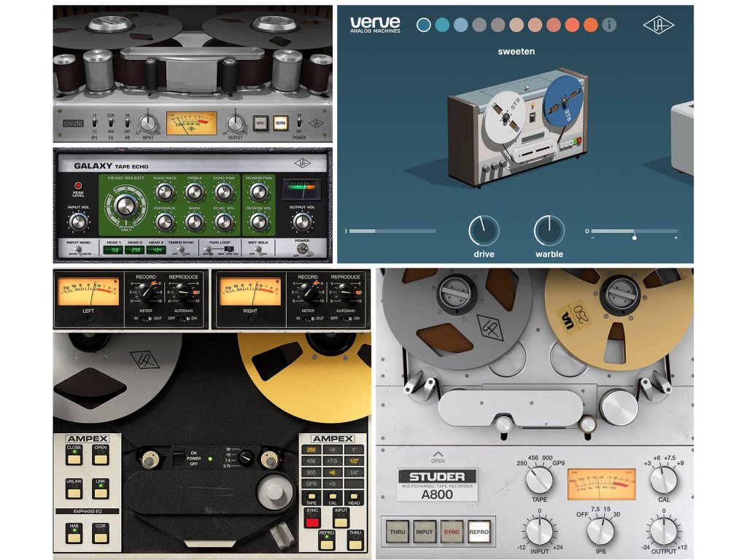Image resolution: width=747 pixels, height=560 pixels.
Task: Click the Galaxy peak level LED
Action: 77,187
